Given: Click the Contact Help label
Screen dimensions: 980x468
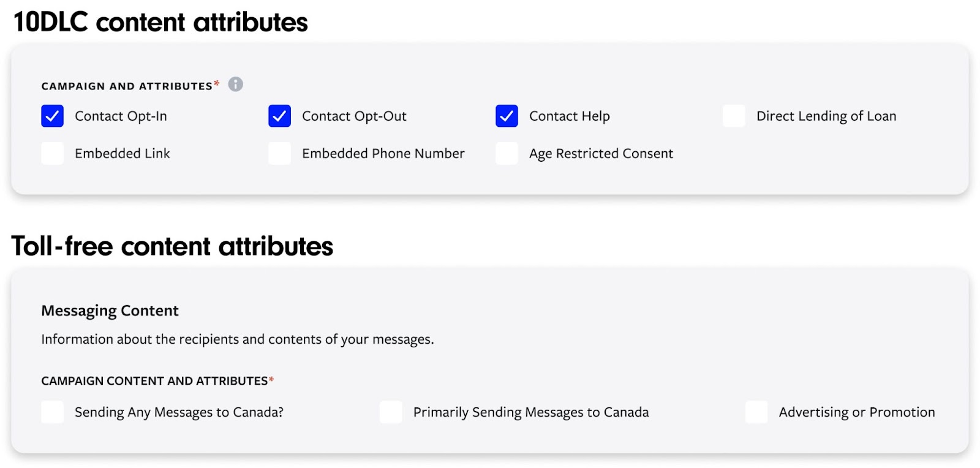Looking at the screenshot, I should pos(568,116).
